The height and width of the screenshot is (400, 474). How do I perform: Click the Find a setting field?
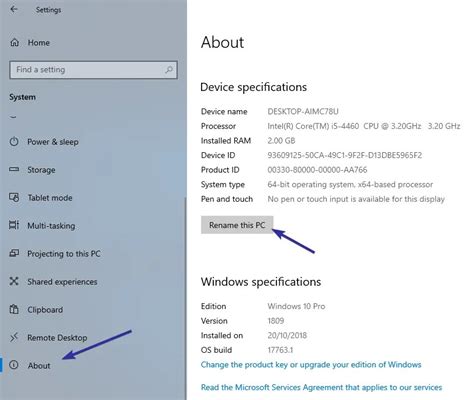(x=93, y=70)
